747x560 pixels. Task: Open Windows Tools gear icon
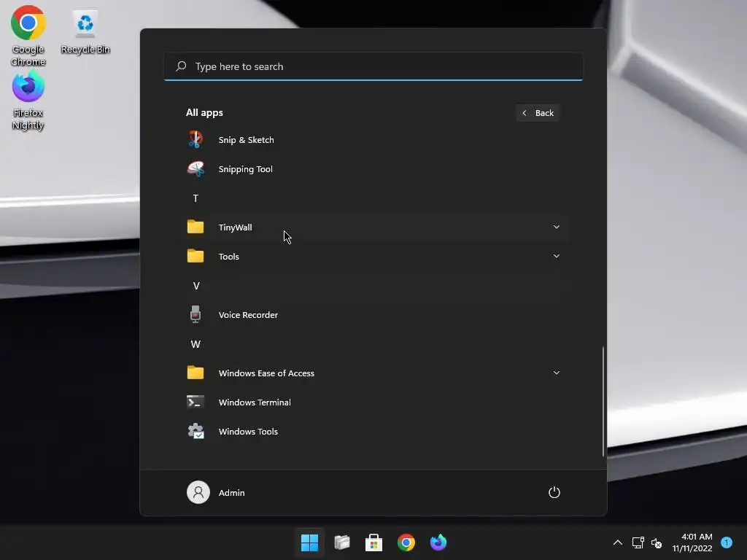click(x=196, y=431)
